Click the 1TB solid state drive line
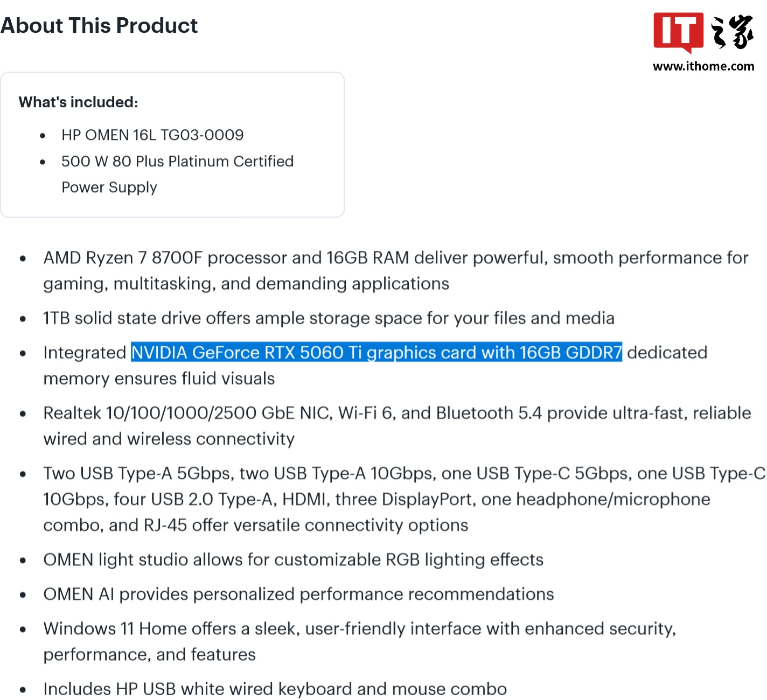This screenshot has height=700, width=767. (x=329, y=318)
